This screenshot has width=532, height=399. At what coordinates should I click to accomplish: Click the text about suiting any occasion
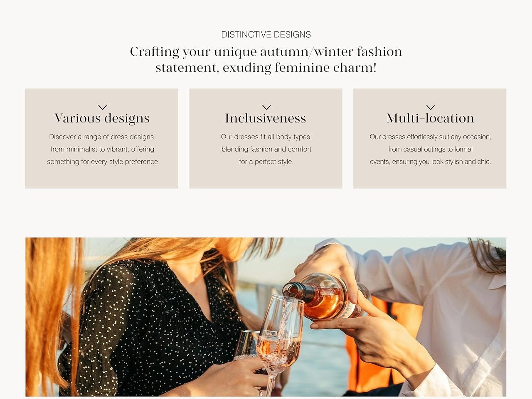430,149
